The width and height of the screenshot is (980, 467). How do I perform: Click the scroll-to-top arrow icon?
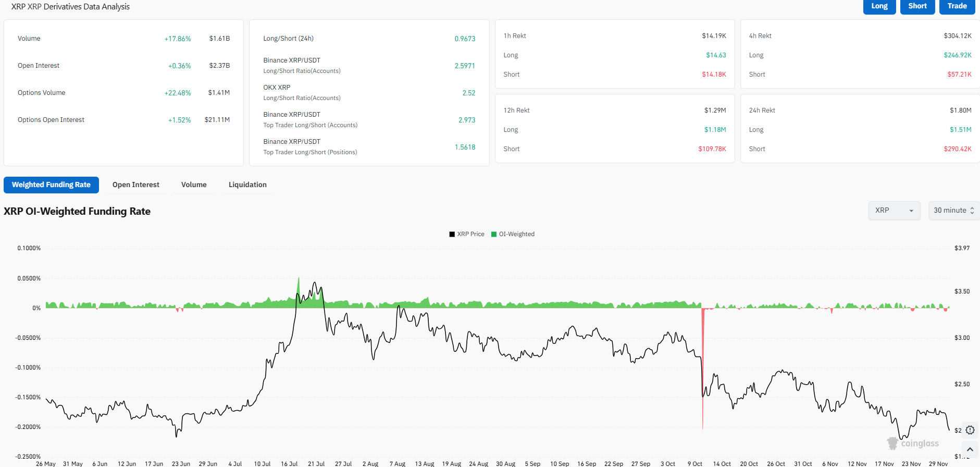970,449
